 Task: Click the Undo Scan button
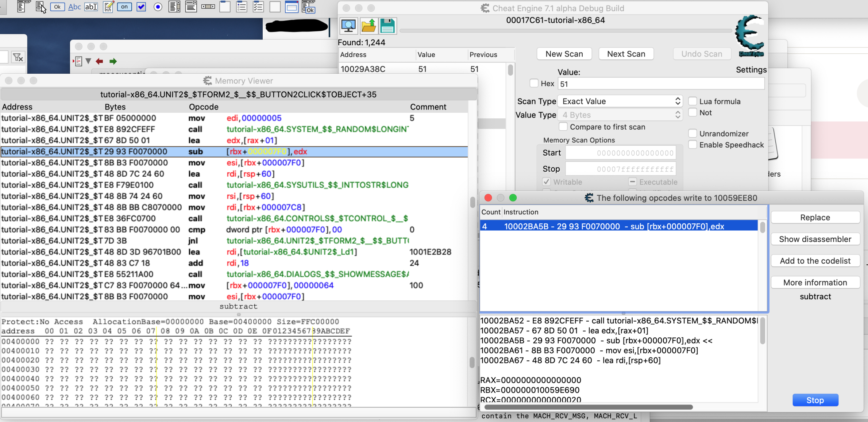pyautogui.click(x=702, y=54)
